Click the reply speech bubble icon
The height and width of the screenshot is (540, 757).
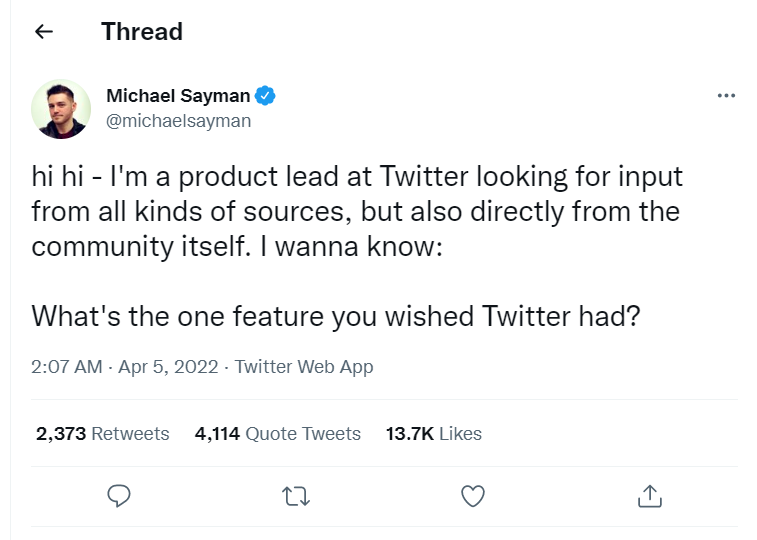point(120,495)
